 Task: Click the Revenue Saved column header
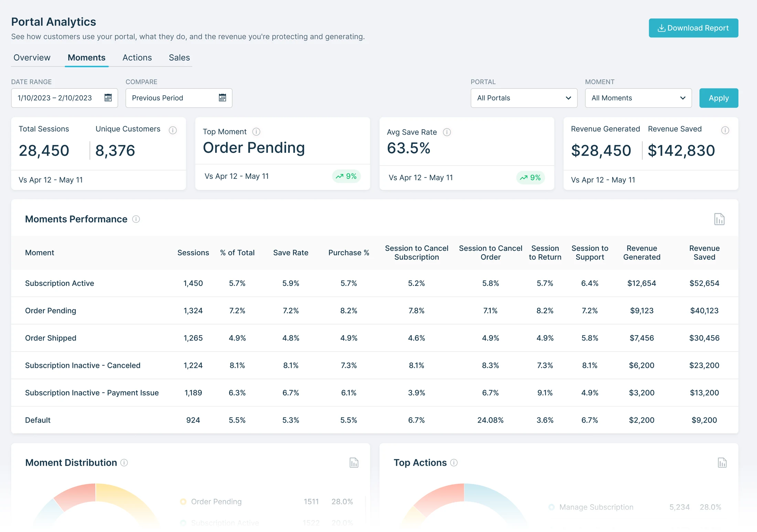(704, 253)
